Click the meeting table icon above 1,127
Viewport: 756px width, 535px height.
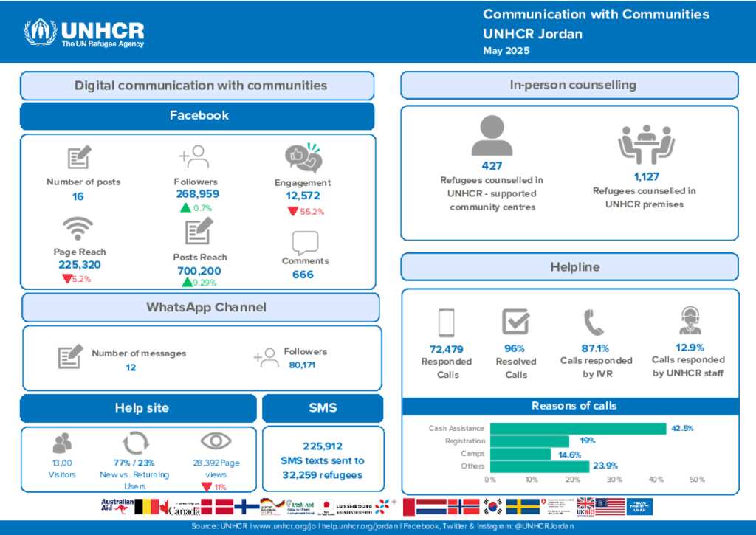(646, 144)
